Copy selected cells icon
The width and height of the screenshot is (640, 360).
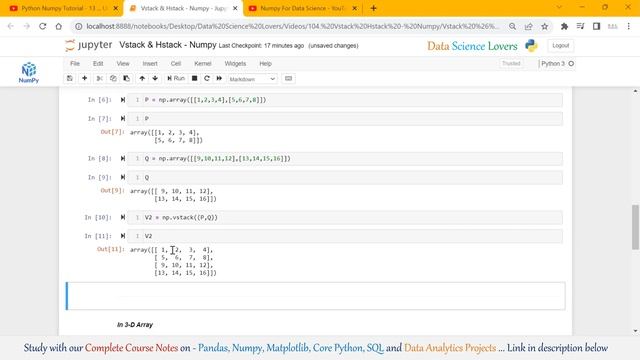(x=113, y=78)
